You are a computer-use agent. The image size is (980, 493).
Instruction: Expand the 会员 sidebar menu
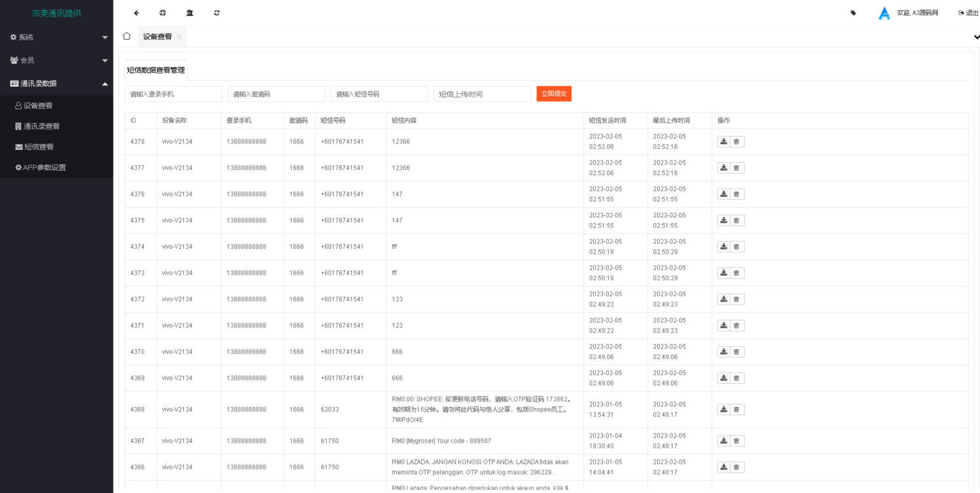pos(57,60)
